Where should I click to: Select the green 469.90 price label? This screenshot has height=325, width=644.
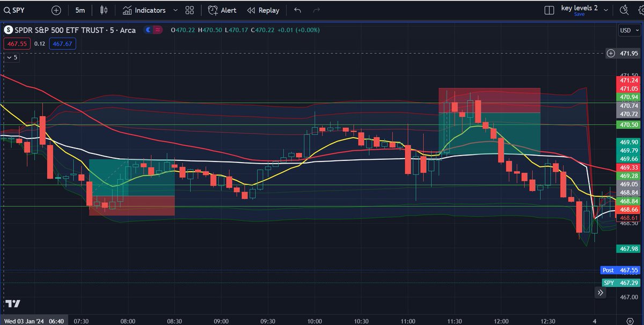tap(629, 142)
